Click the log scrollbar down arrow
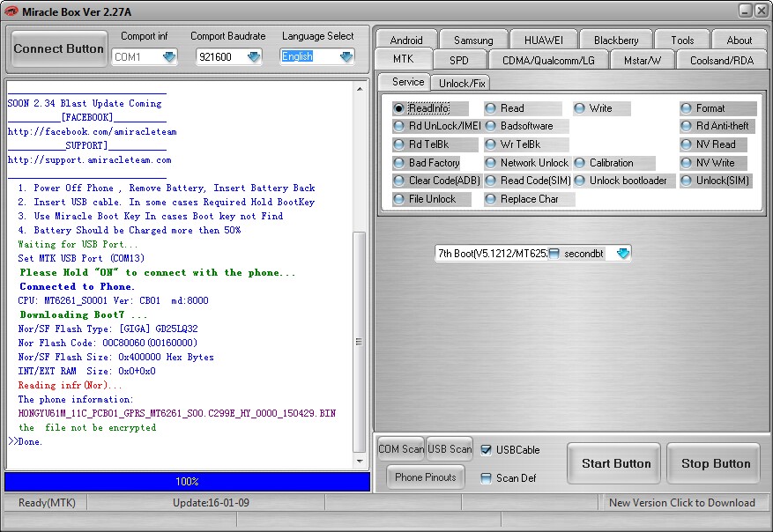 pos(360,462)
